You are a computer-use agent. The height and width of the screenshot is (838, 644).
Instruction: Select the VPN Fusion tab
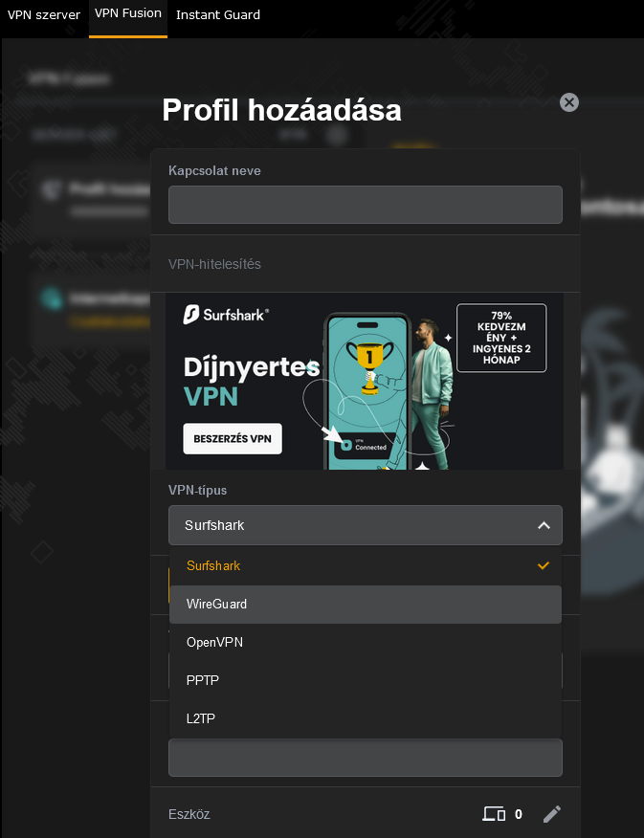[128, 14]
